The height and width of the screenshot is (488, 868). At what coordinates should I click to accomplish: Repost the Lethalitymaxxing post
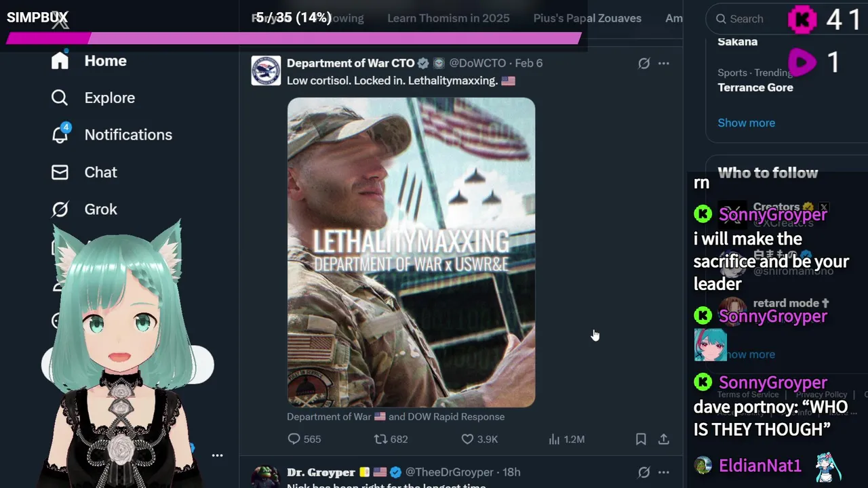coord(391,439)
